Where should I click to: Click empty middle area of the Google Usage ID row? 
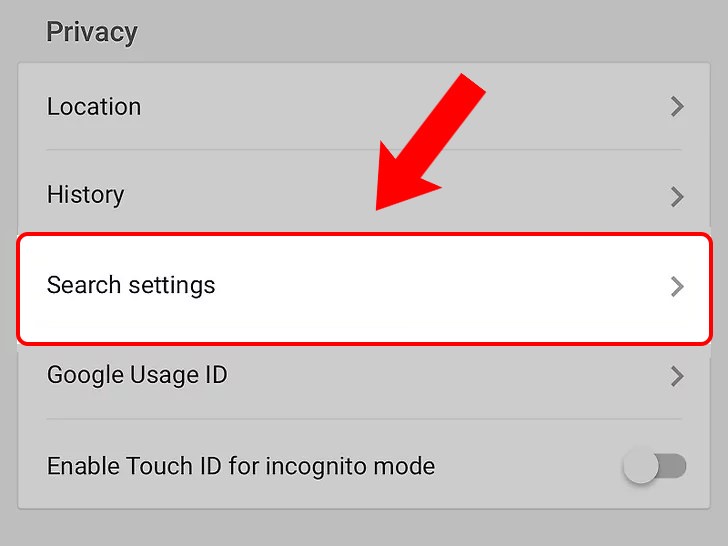click(x=440, y=376)
